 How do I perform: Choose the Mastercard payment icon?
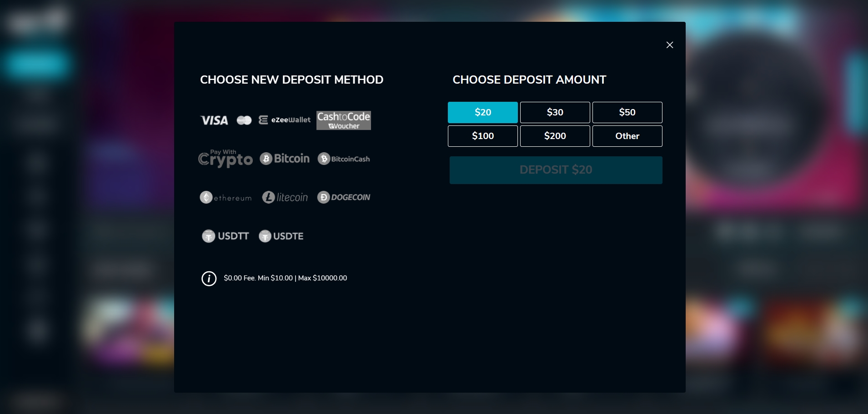[244, 120]
